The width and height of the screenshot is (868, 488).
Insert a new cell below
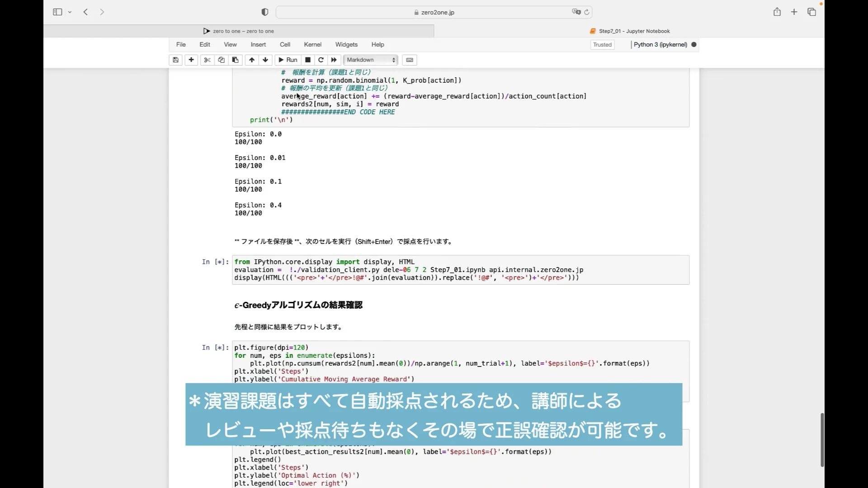click(191, 60)
